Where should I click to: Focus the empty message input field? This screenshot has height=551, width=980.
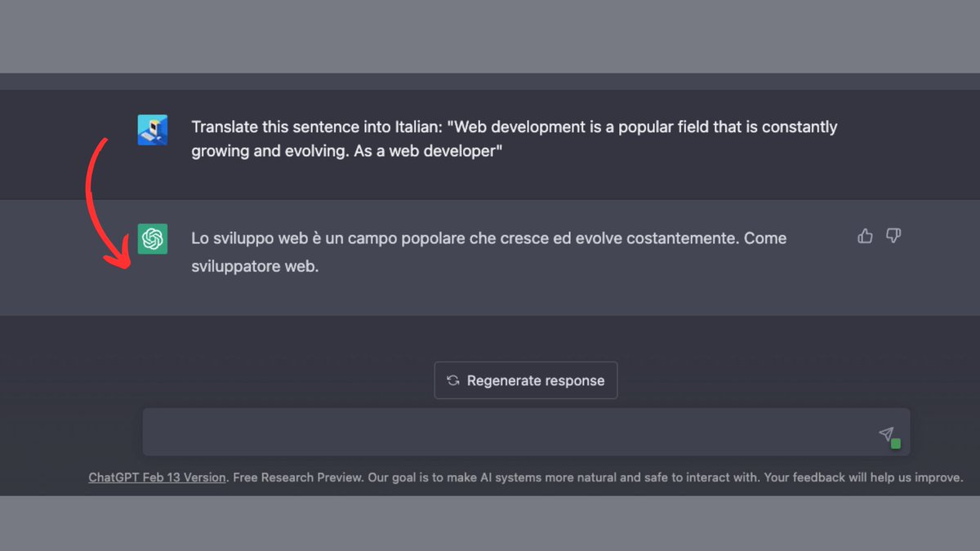506,433
